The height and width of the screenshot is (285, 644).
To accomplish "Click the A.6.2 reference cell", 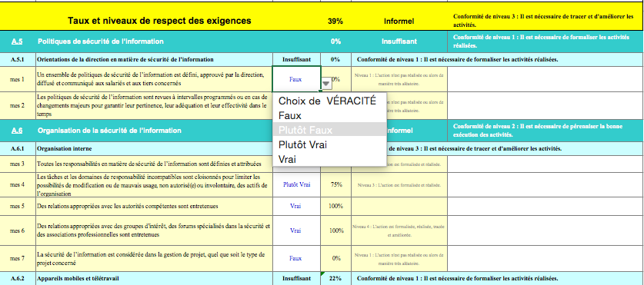I will pyautogui.click(x=17, y=278).
